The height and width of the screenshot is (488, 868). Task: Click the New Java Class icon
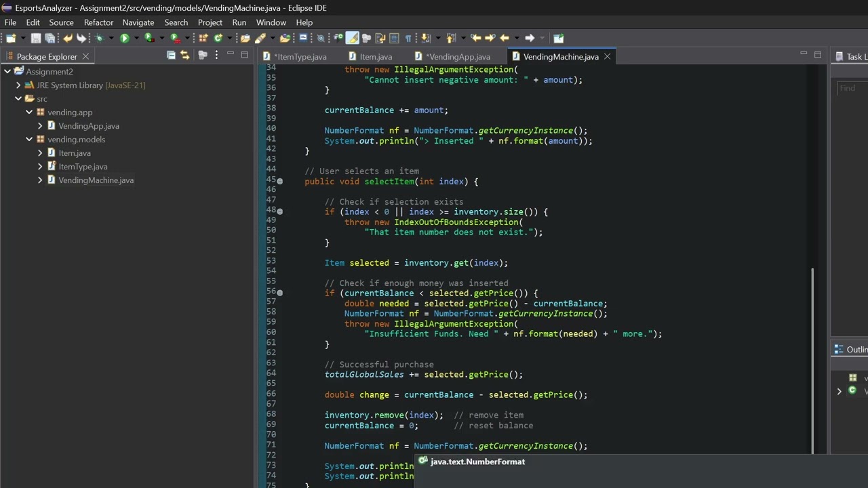[x=218, y=38]
